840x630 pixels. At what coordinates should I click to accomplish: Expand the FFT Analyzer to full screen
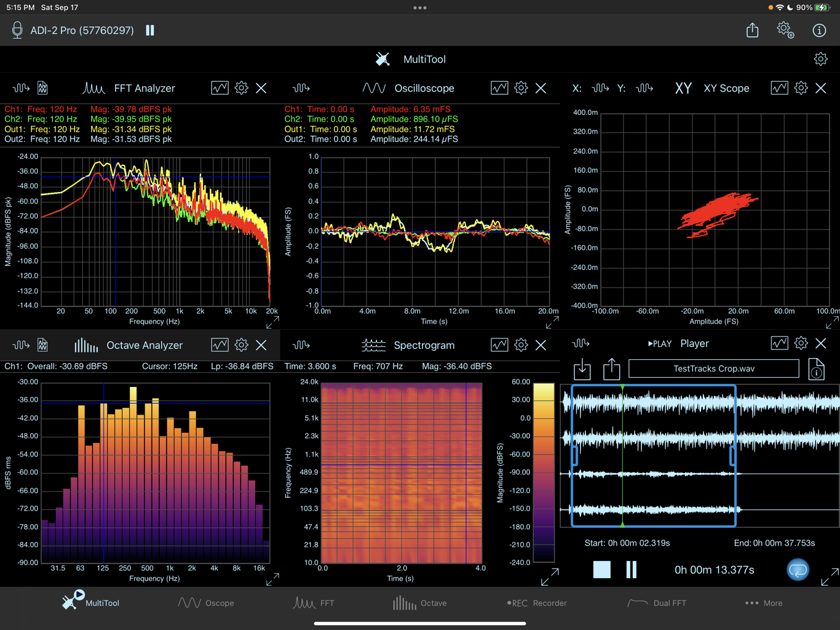click(272, 322)
